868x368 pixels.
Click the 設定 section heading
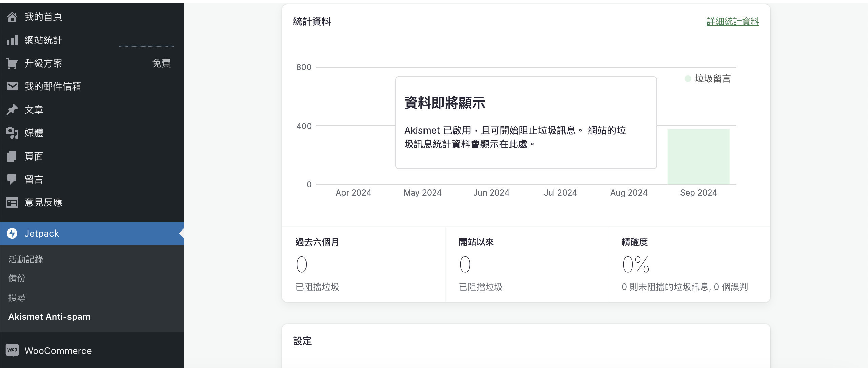click(x=302, y=341)
